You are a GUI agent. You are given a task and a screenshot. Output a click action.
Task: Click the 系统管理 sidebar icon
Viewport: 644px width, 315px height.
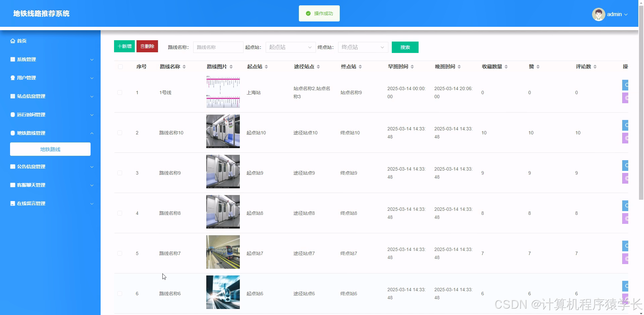13,59
